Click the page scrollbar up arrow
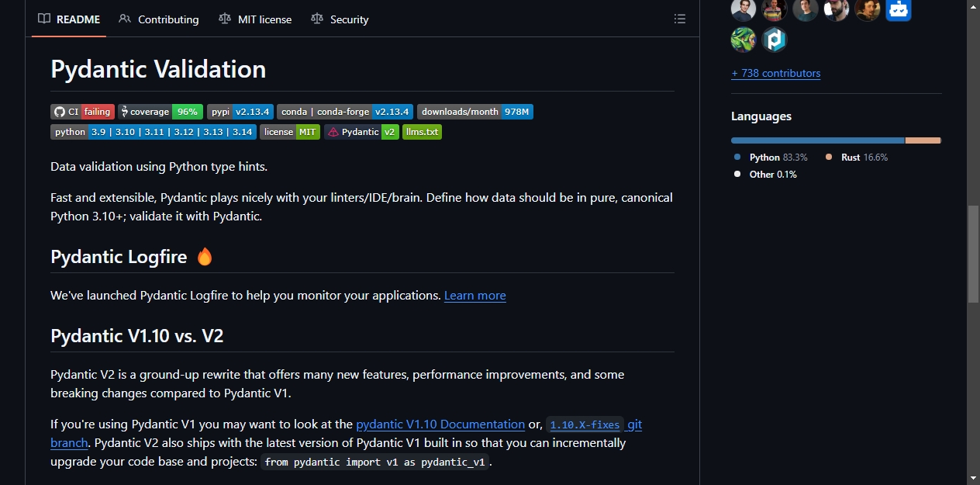Screen dimensions: 980x485 pos(973,6)
